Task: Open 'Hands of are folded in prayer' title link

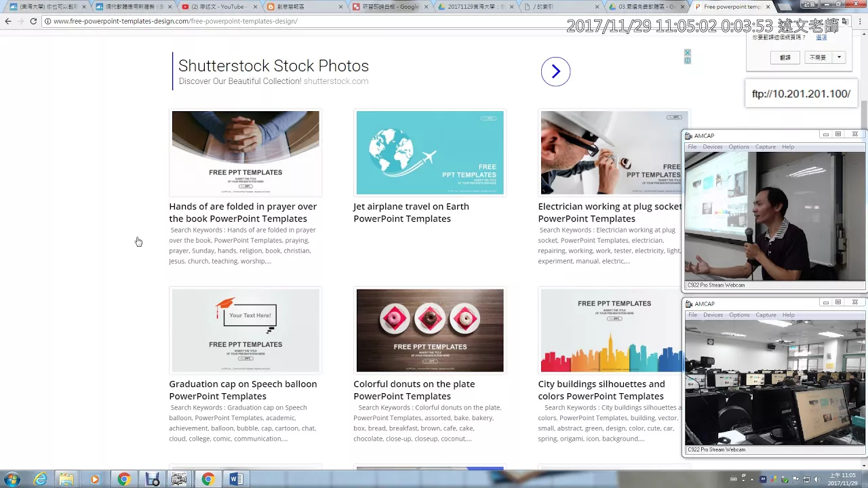Action: click(x=243, y=212)
